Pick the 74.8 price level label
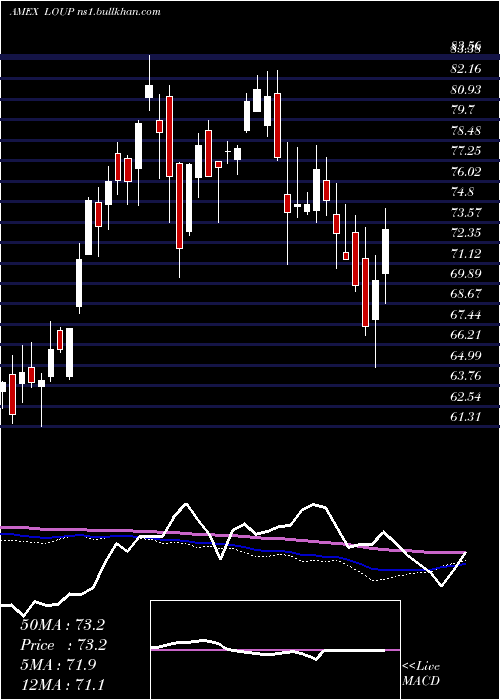This screenshot has height=700, width=500. [463, 192]
